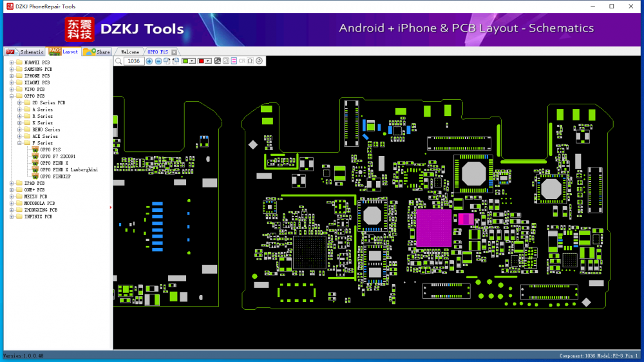Viewport: 644px width, 362px height.
Task: Click the Omega symbol toolbar icon
Action: click(x=250, y=61)
